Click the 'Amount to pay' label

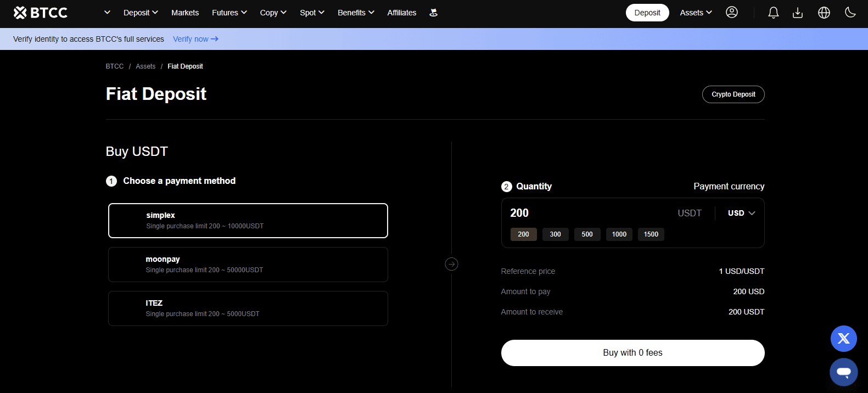pyautogui.click(x=525, y=291)
